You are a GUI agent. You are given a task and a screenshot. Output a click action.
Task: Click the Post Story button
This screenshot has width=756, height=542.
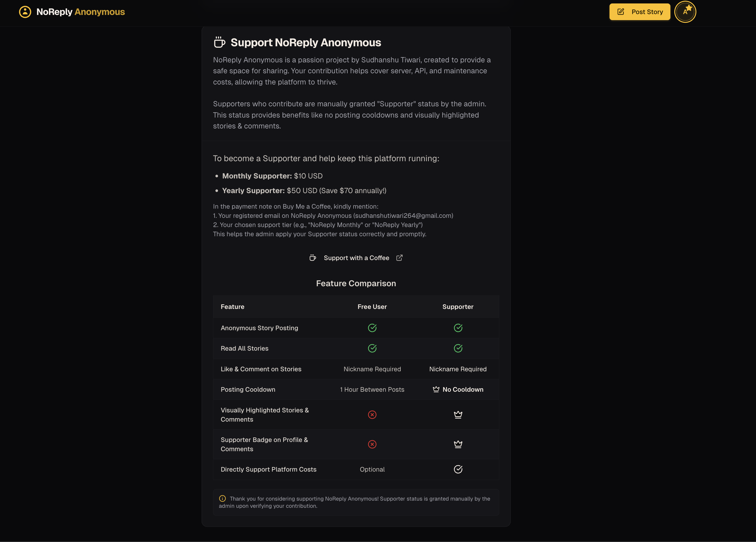[x=640, y=12]
